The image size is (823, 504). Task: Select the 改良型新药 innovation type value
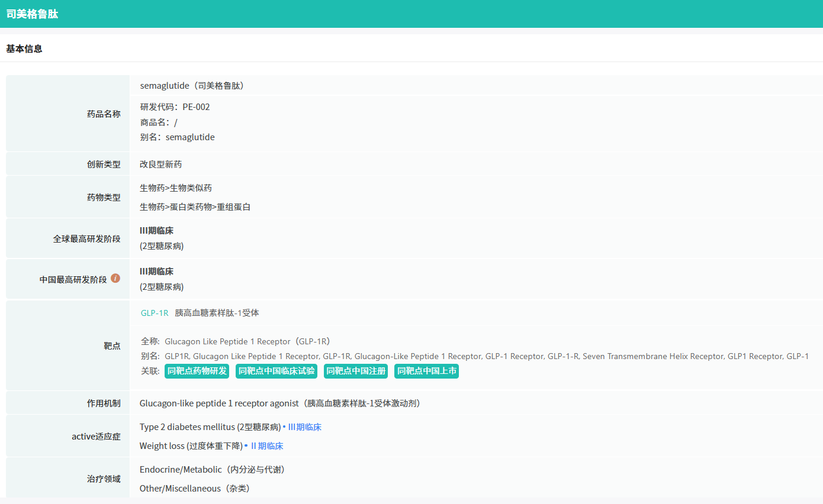(x=160, y=164)
